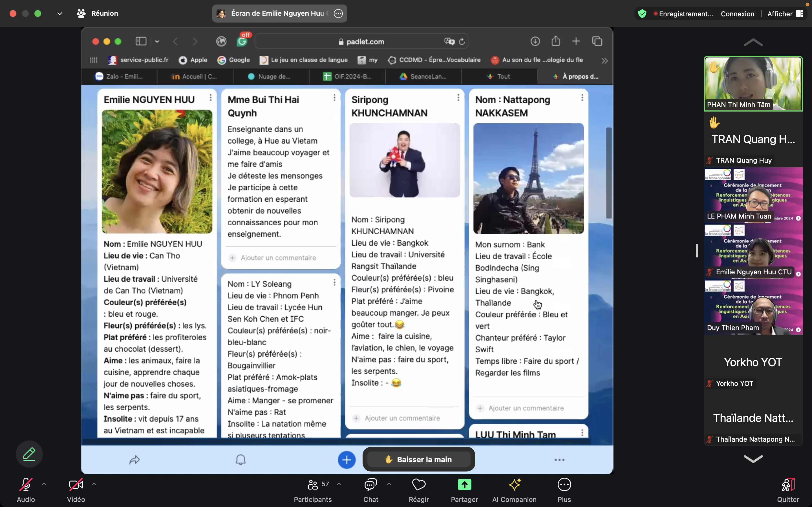Open the Réagir reactions menu

[x=418, y=485]
